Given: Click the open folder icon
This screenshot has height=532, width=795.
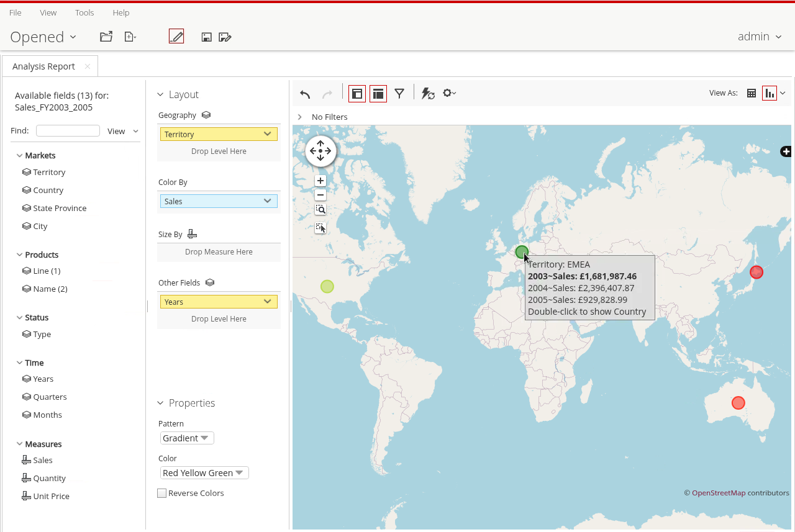Looking at the screenshot, I should [x=106, y=37].
